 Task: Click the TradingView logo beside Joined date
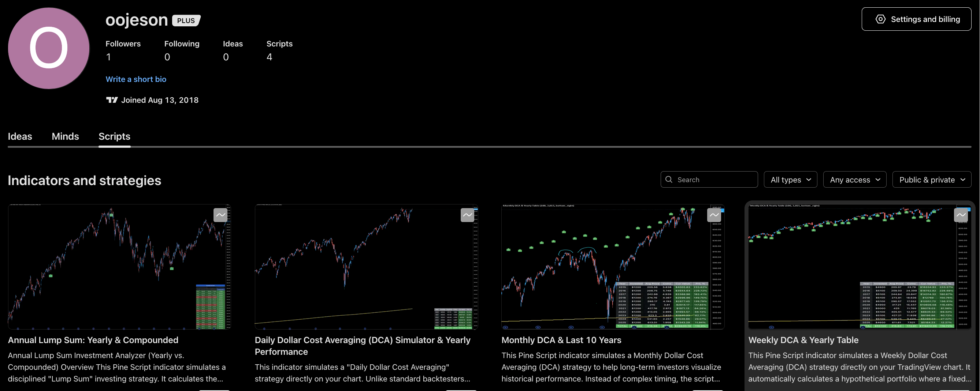point(112,100)
